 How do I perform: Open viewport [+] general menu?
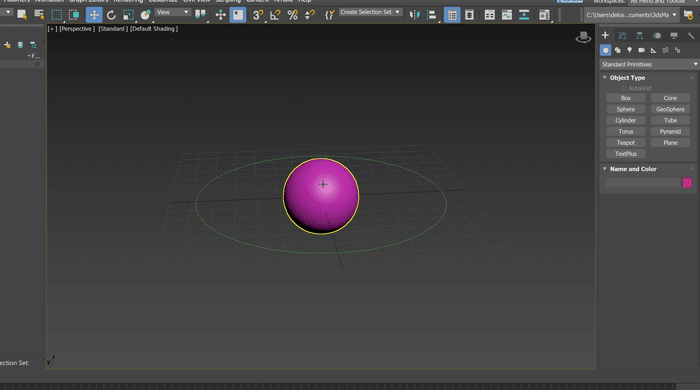[53, 29]
